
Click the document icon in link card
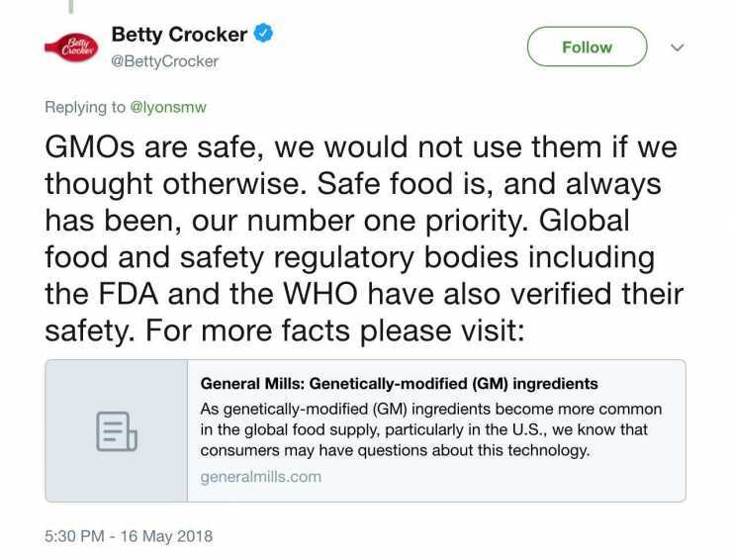(116, 430)
